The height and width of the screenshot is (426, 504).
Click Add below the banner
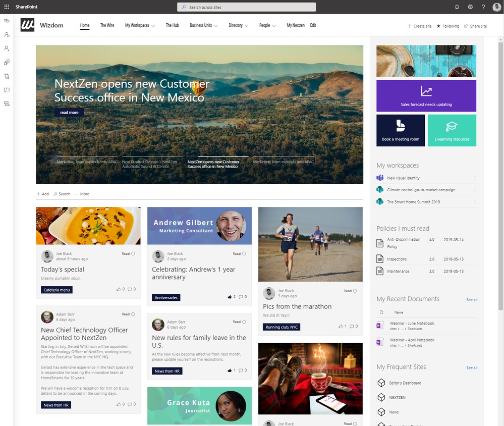click(x=43, y=194)
